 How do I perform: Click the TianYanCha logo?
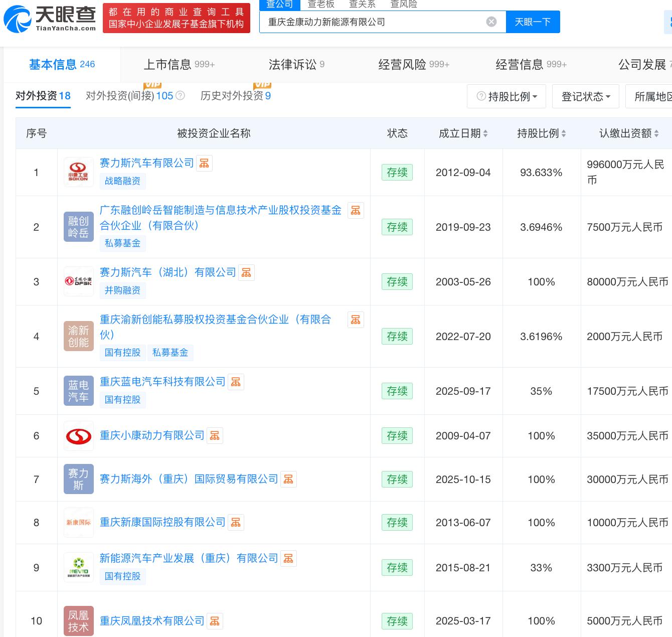(x=50, y=18)
